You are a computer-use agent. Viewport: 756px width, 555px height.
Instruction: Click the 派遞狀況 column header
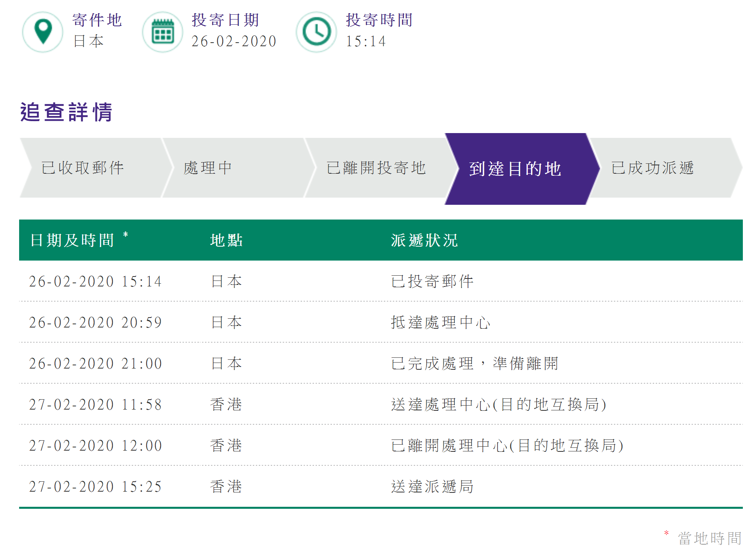click(x=425, y=240)
